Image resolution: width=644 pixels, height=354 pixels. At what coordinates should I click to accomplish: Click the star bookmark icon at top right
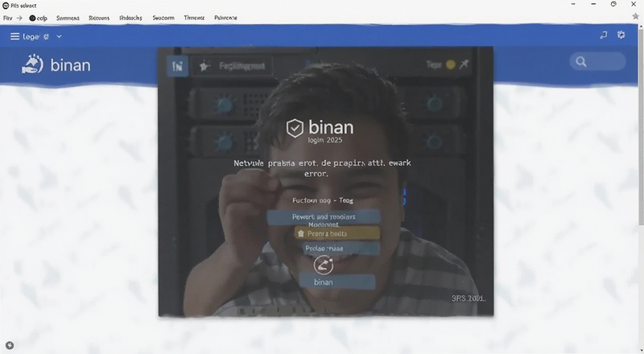coord(636,16)
